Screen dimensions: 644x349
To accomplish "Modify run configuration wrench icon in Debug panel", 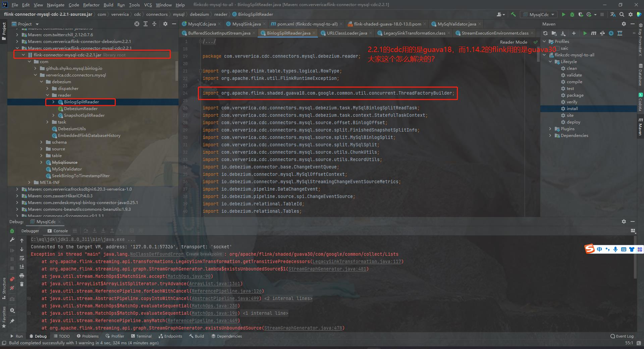I will tap(12, 240).
